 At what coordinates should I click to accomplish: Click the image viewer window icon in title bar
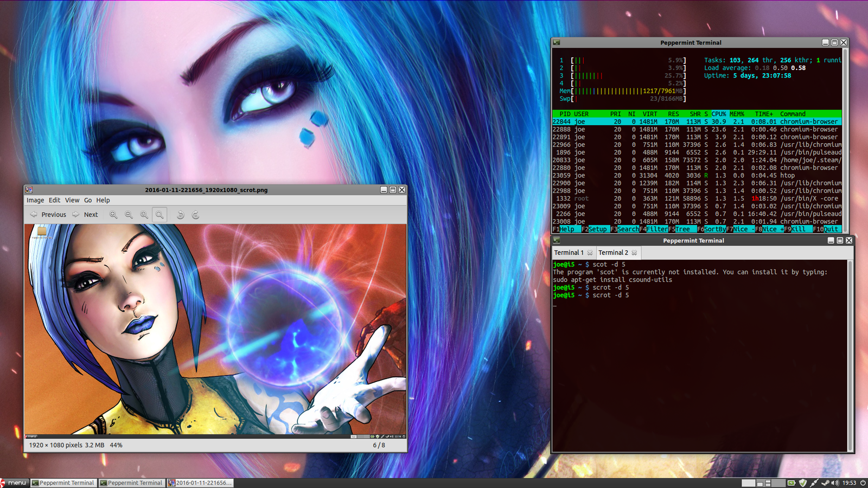(x=29, y=190)
